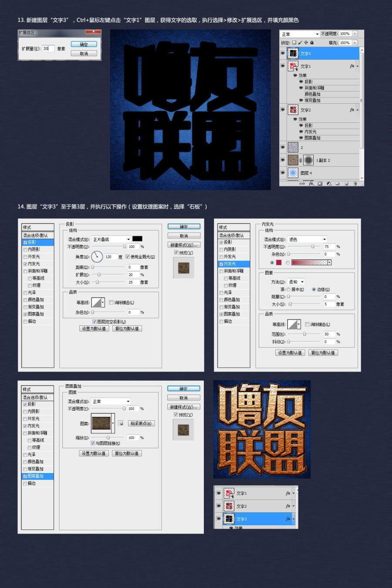392x588 pixels.
Task: Hide the 文字1 layer visibility eye
Action: tap(283, 66)
